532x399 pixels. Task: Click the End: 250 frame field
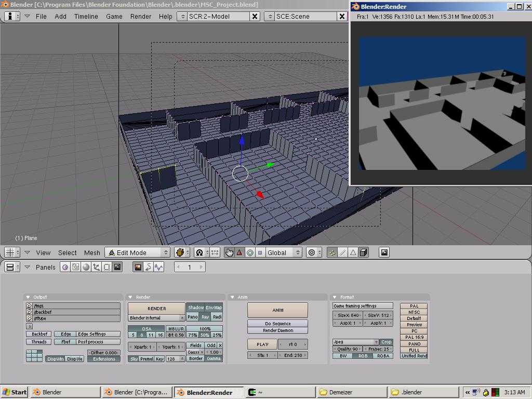tap(293, 355)
